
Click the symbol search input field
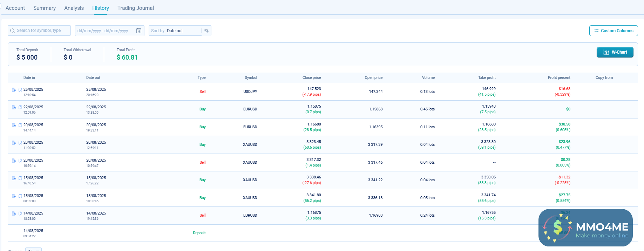[42, 31]
